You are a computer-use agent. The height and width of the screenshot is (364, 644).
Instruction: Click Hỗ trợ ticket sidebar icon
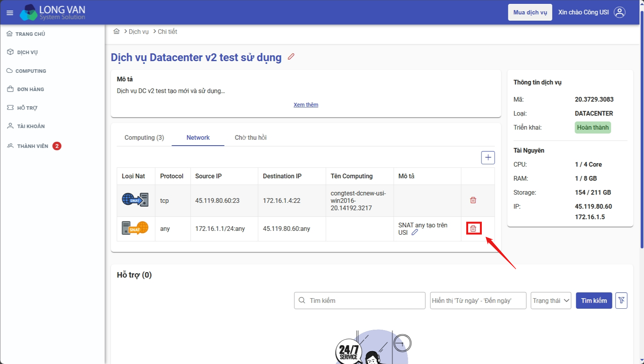click(x=10, y=107)
